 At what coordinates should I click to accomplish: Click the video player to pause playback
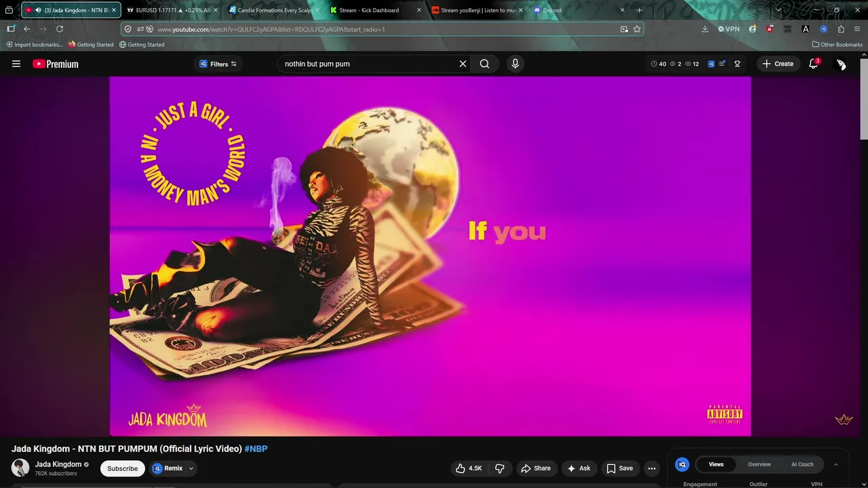(430, 256)
